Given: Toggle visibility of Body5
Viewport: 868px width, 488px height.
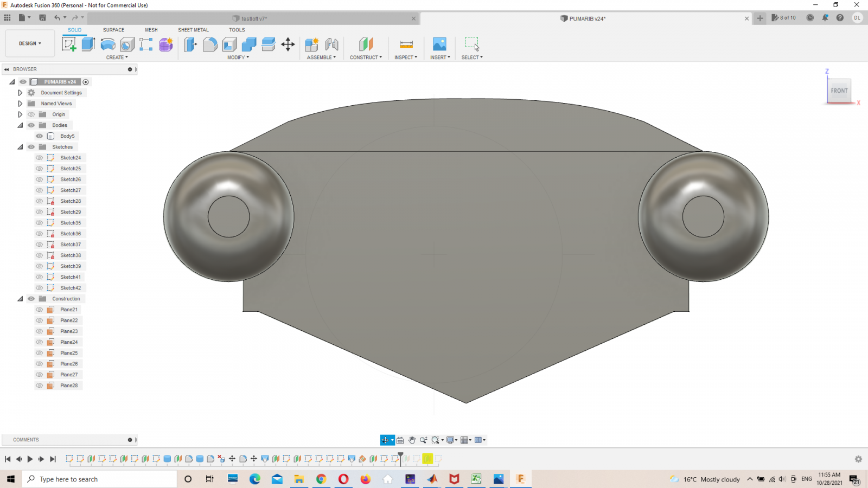Looking at the screenshot, I should coord(40,136).
